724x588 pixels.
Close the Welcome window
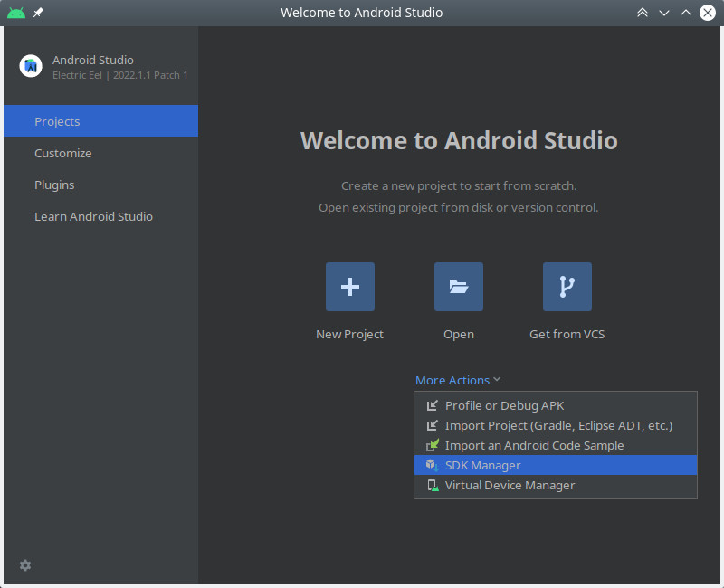tap(708, 13)
